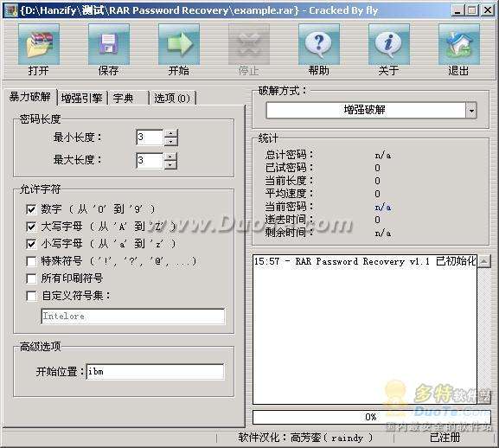Click the 开始位置 input field

point(156,372)
